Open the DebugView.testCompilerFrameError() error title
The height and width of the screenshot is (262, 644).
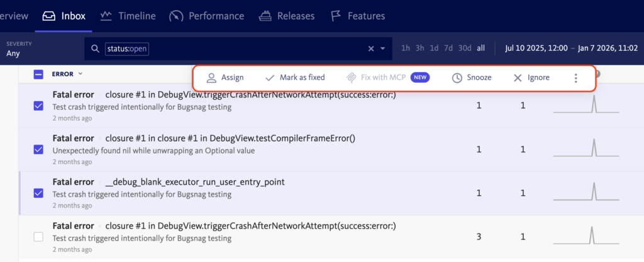point(230,138)
